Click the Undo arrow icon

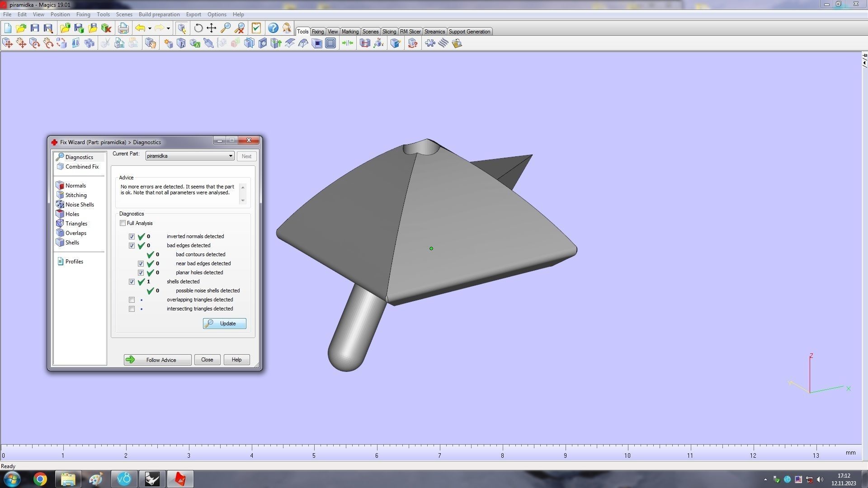coord(140,28)
